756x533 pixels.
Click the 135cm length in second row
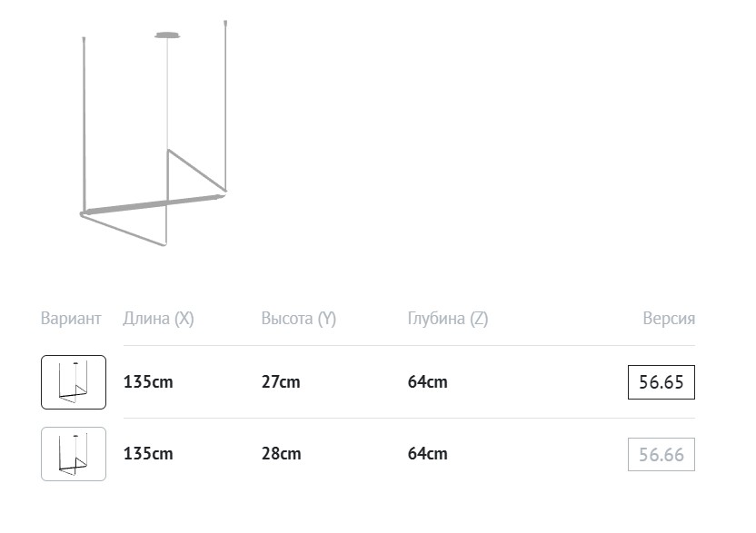pos(148,453)
